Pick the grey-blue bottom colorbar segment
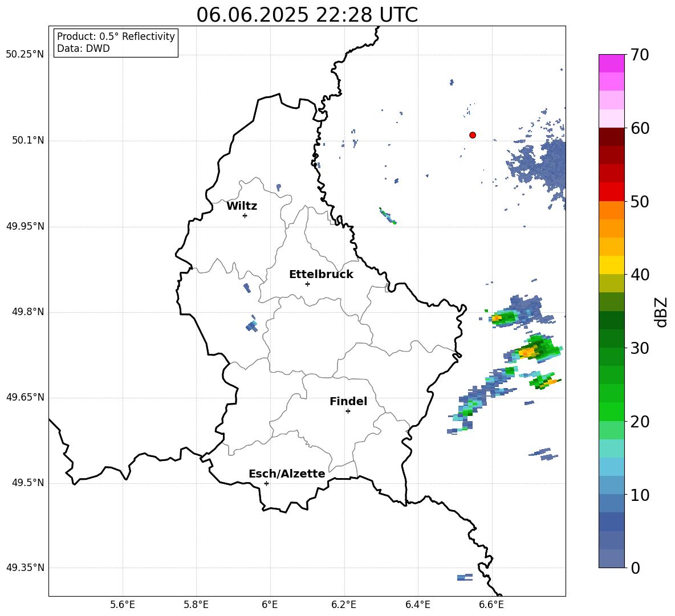 tap(612, 558)
